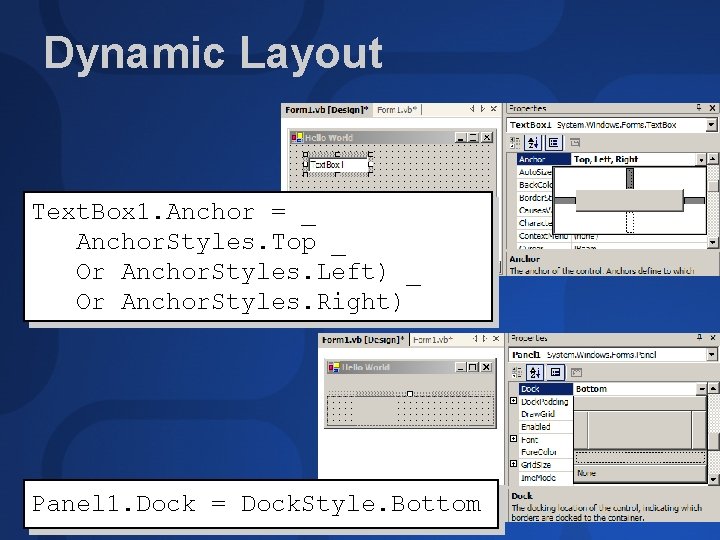Select the Dock property row
This screenshot has height=540, width=720.
click(x=546, y=389)
